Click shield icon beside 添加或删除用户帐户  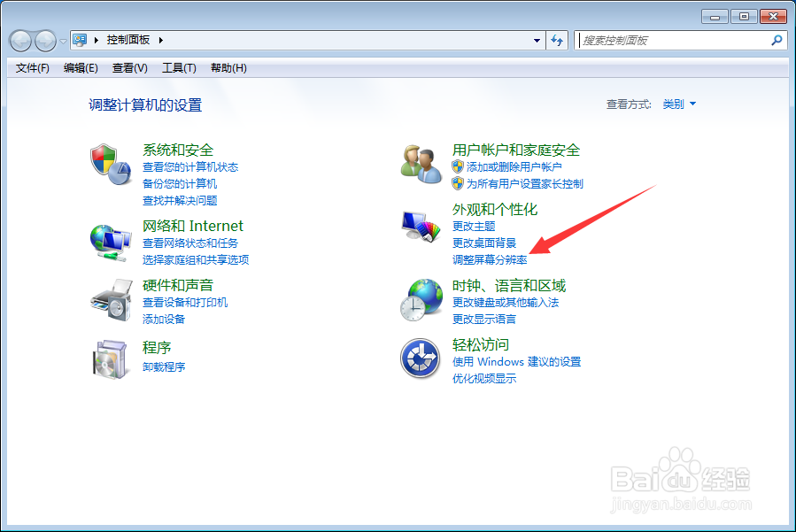(458, 166)
